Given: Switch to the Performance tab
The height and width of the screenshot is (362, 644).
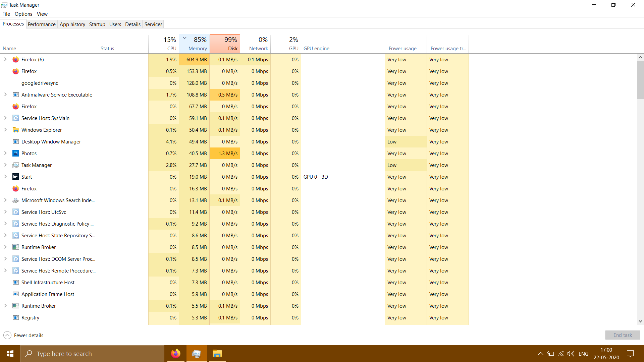Looking at the screenshot, I should tap(42, 24).
